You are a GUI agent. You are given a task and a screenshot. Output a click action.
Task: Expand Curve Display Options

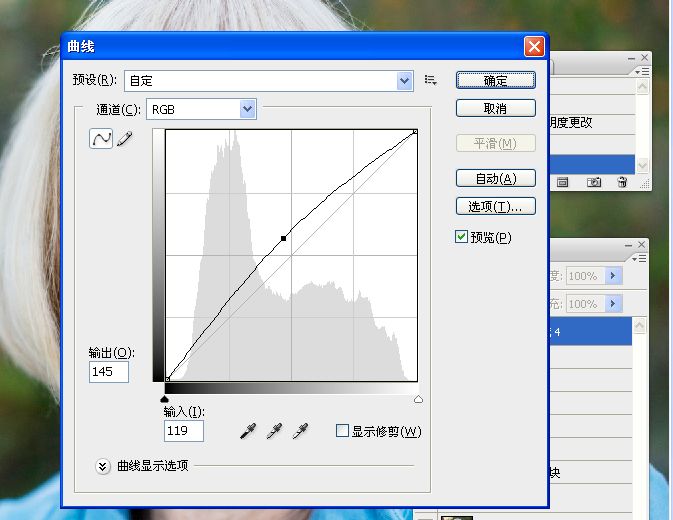click(103, 466)
